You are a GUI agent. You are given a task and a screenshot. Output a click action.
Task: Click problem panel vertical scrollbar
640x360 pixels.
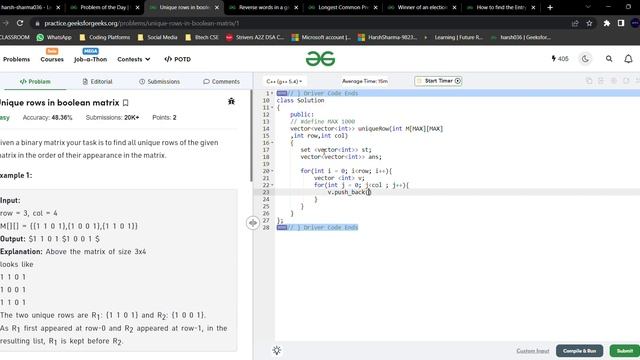[251, 136]
